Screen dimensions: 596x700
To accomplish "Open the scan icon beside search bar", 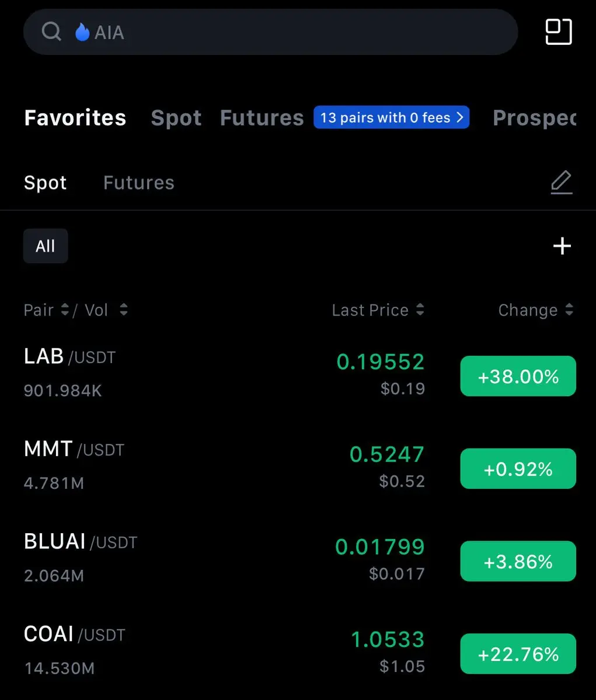I will (x=558, y=32).
